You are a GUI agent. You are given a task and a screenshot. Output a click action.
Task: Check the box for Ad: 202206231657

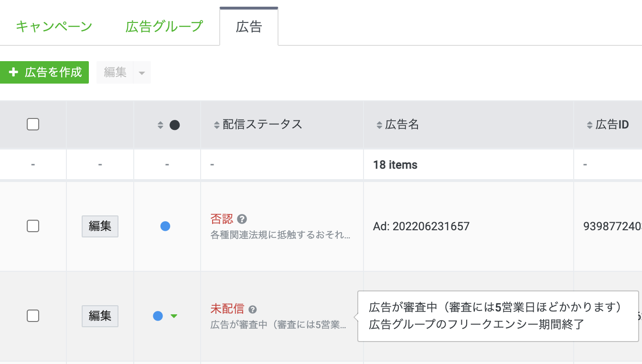point(33,226)
